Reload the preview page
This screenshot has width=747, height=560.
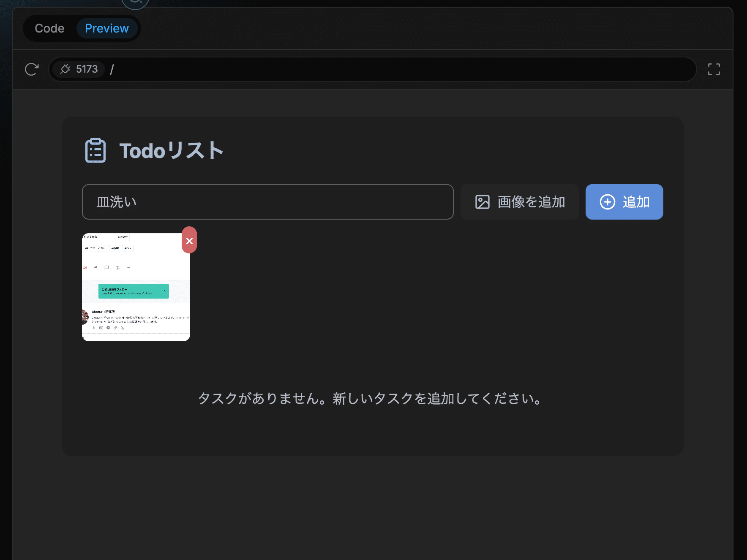point(32,69)
